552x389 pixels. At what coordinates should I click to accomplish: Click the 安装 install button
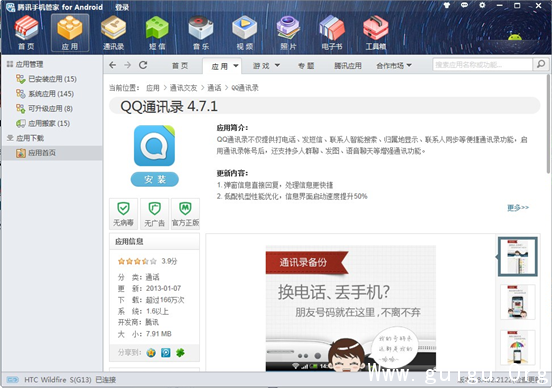click(155, 179)
